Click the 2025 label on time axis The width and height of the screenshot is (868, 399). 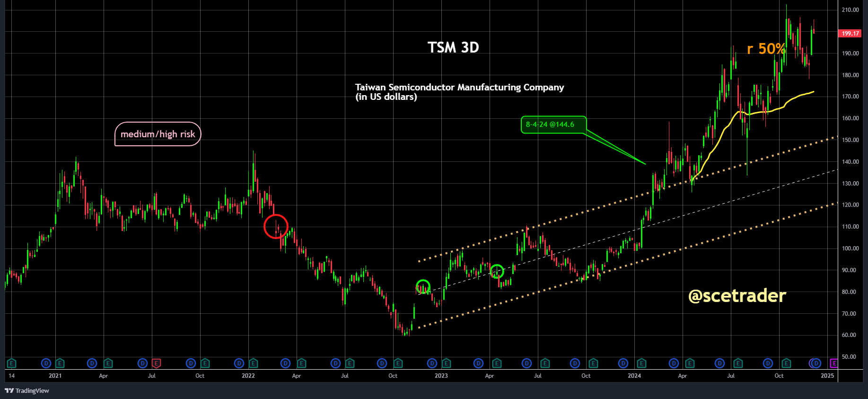827,376
